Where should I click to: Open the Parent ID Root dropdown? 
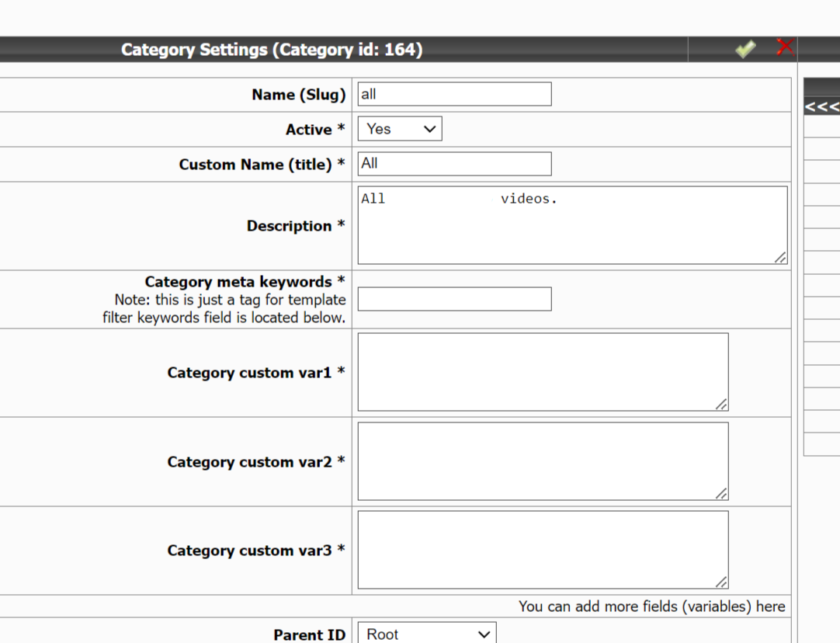click(427, 634)
